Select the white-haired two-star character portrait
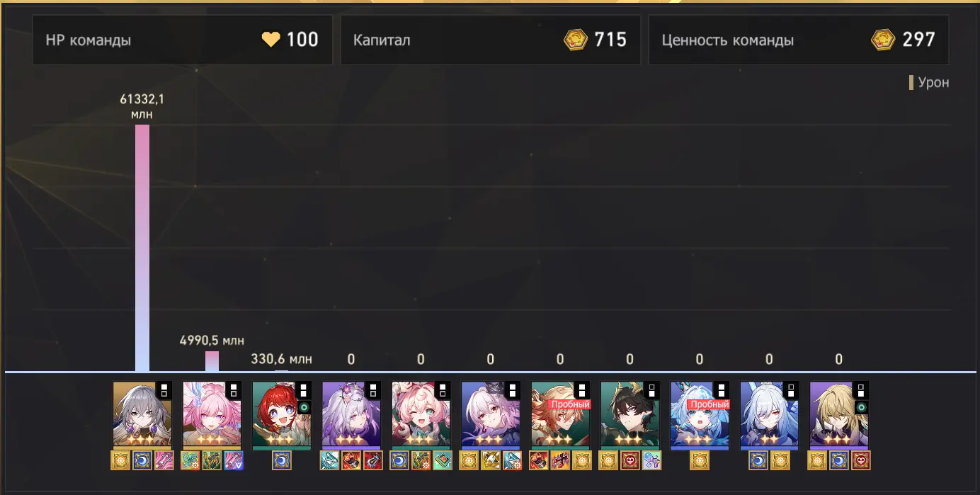Image resolution: width=980 pixels, height=495 pixels. [769, 414]
